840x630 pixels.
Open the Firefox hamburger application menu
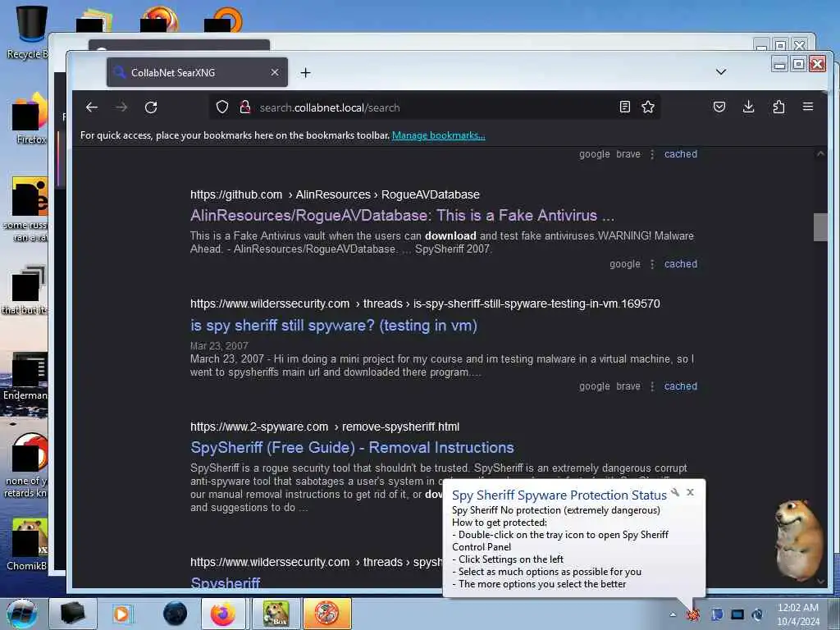coord(808,107)
